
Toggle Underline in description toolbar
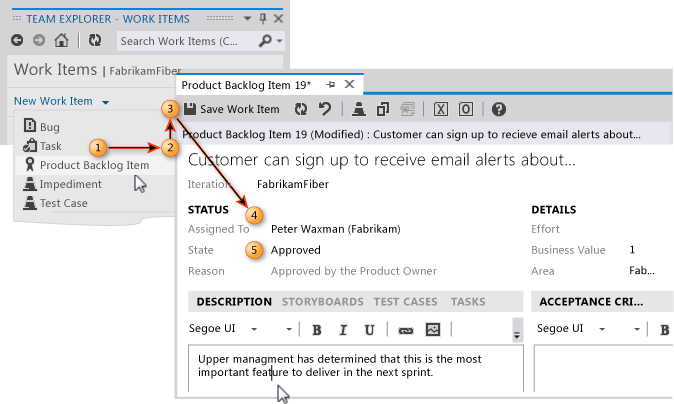(x=369, y=330)
